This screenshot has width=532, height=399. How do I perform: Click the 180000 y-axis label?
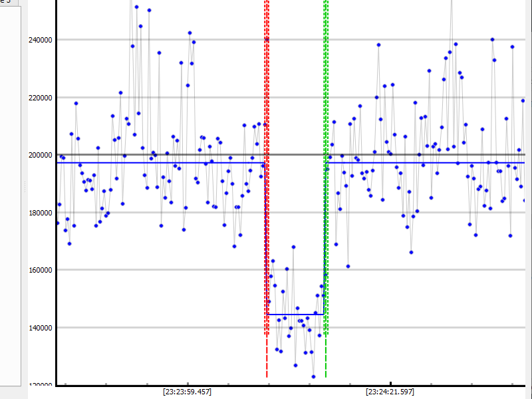40,213
